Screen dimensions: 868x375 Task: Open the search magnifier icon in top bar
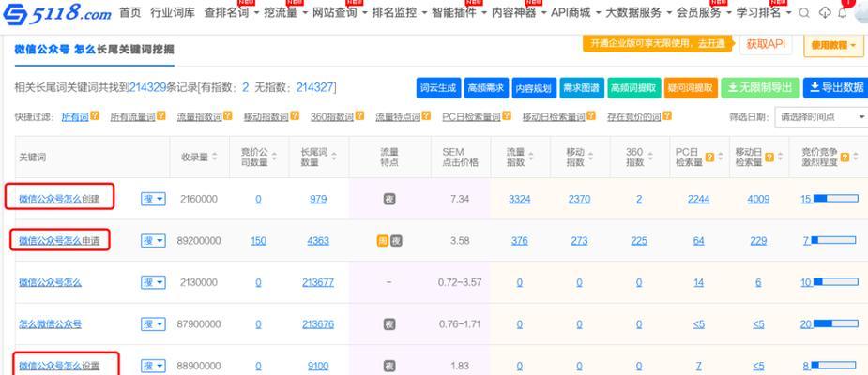pos(804,13)
